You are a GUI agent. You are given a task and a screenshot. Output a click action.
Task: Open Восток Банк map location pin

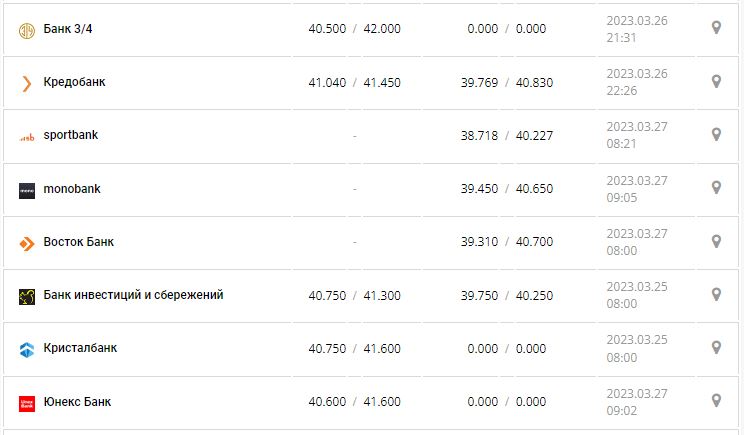(x=716, y=241)
